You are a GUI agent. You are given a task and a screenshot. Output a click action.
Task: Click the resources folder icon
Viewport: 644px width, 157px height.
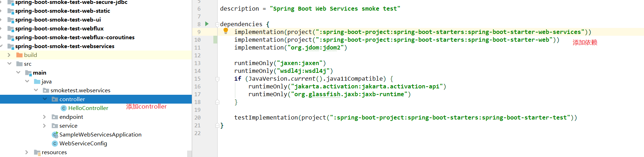[x=37, y=152]
